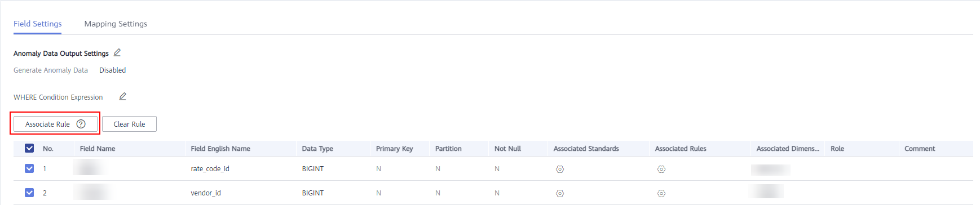Click the Primary Key column header
Image resolution: width=980 pixels, height=205 pixels.
(x=394, y=149)
